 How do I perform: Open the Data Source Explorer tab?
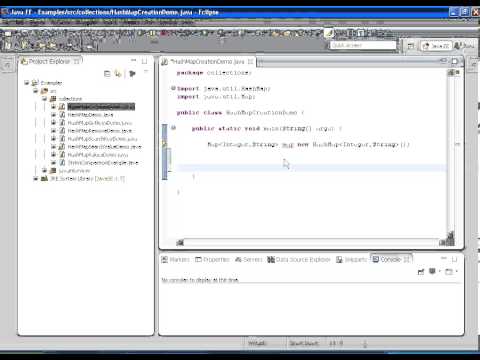pyautogui.click(x=299, y=259)
